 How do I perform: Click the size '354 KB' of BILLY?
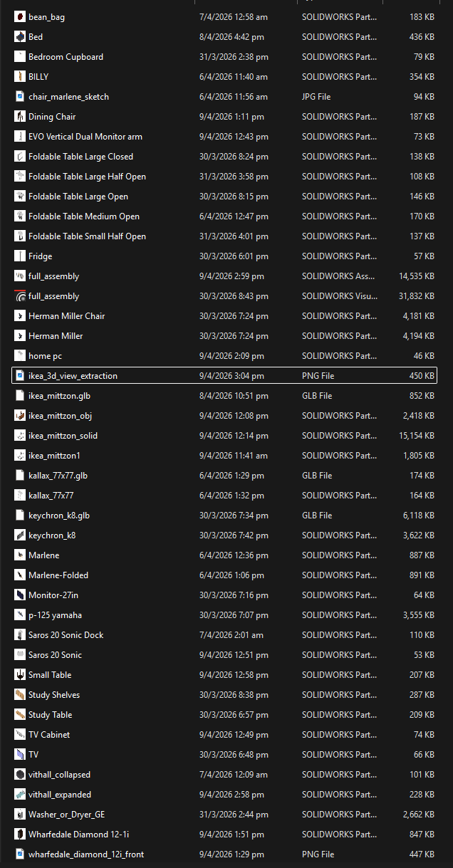(421, 76)
